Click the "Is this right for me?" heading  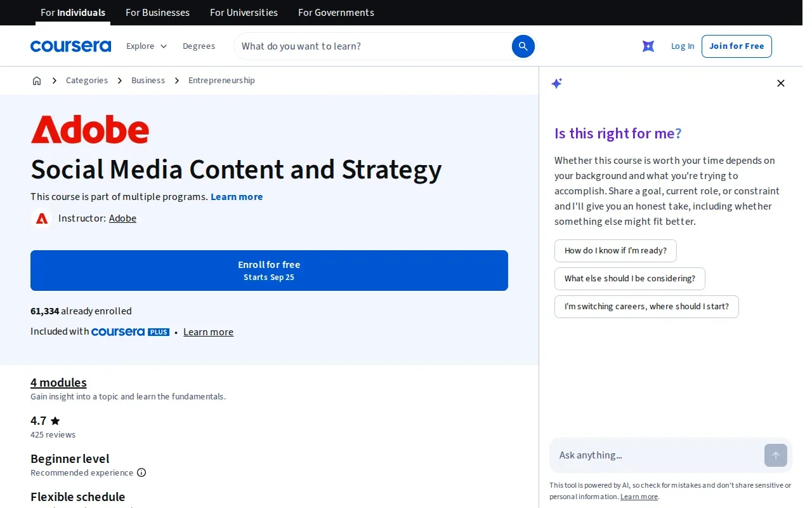(618, 133)
